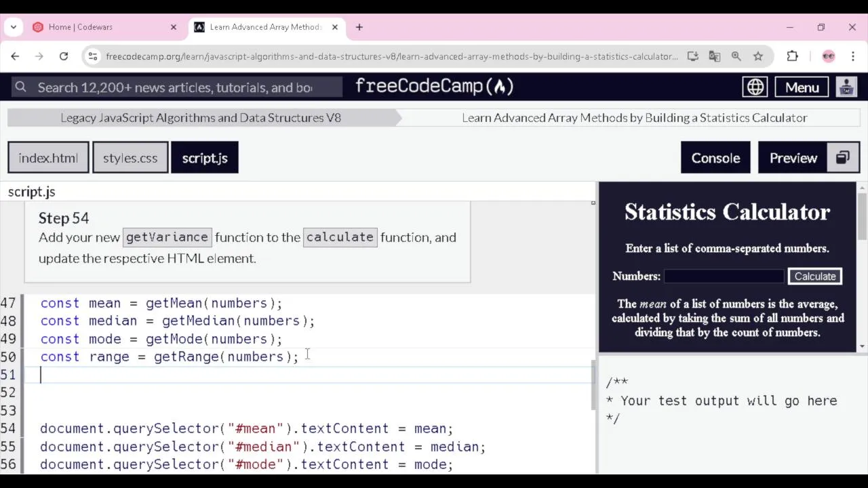868x488 pixels.
Task: Close the Home | Codewars tab
Action: coord(174,27)
